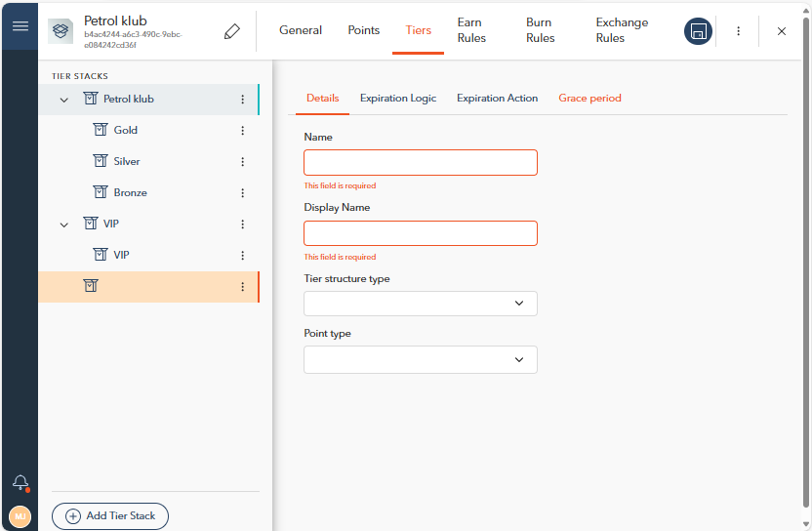The width and height of the screenshot is (812, 531).
Task: Open the MJ user avatar
Action: click(x=20, y=516)
